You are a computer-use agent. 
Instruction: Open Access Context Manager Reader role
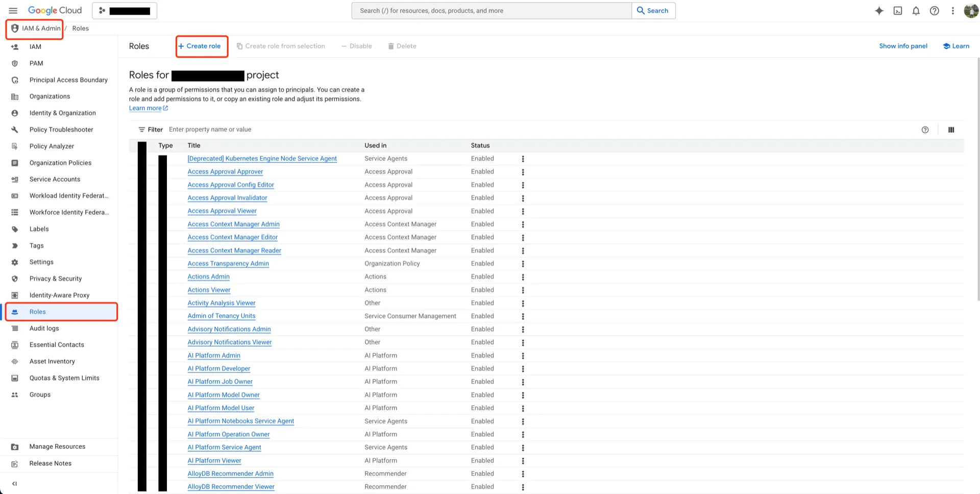234,251
